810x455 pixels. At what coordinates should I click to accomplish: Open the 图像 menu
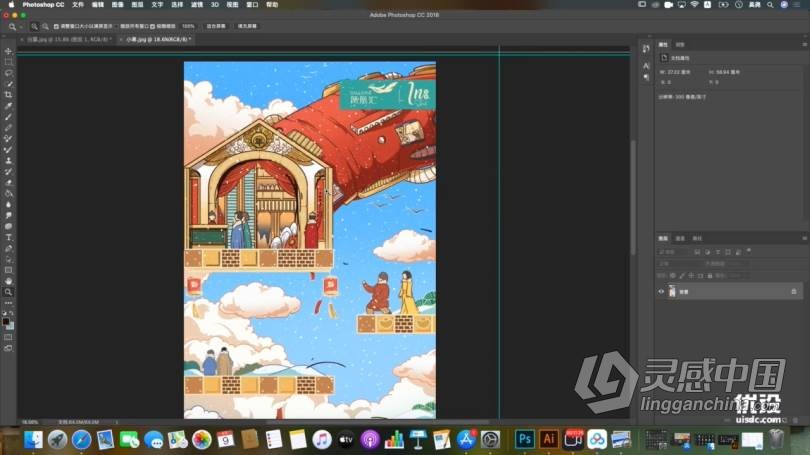click(118, 5)
